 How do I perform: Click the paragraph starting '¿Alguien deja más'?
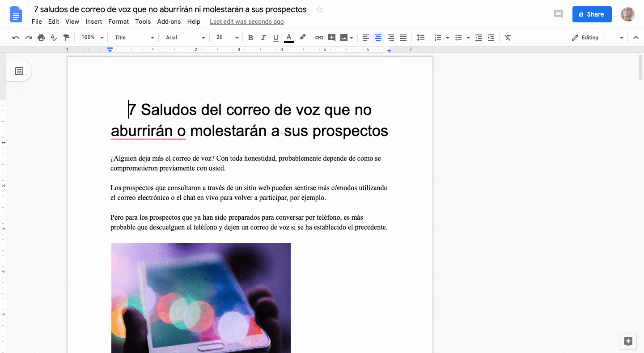(x=246, y=163)
